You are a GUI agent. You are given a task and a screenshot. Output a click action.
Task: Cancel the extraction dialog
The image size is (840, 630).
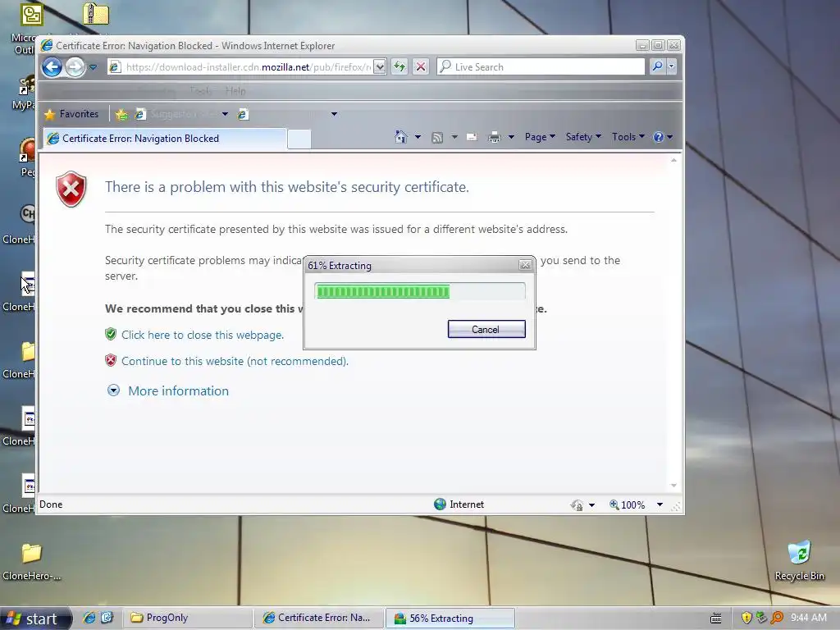tap(486, 330)
